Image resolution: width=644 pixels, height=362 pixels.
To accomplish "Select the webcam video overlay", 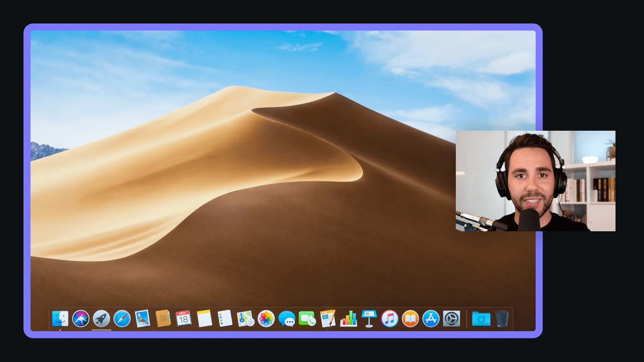I will click(x=535, y=181).
